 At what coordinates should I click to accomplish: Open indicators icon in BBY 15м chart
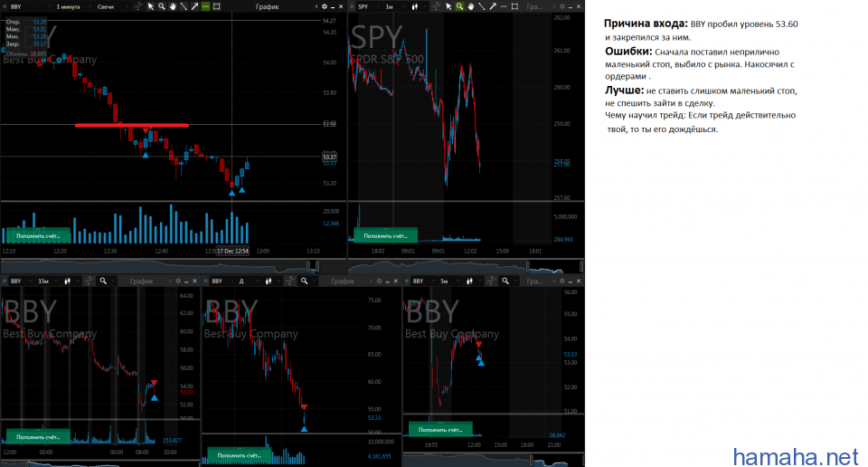point(89,281)
